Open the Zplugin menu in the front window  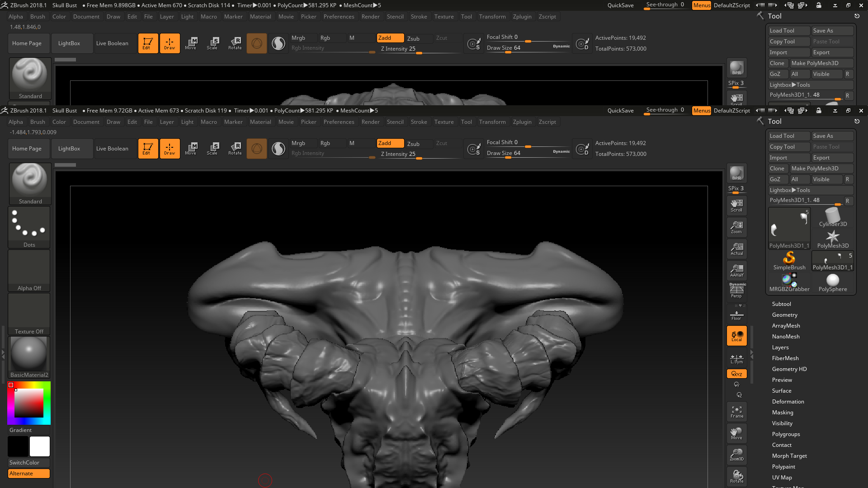point(522,122)
